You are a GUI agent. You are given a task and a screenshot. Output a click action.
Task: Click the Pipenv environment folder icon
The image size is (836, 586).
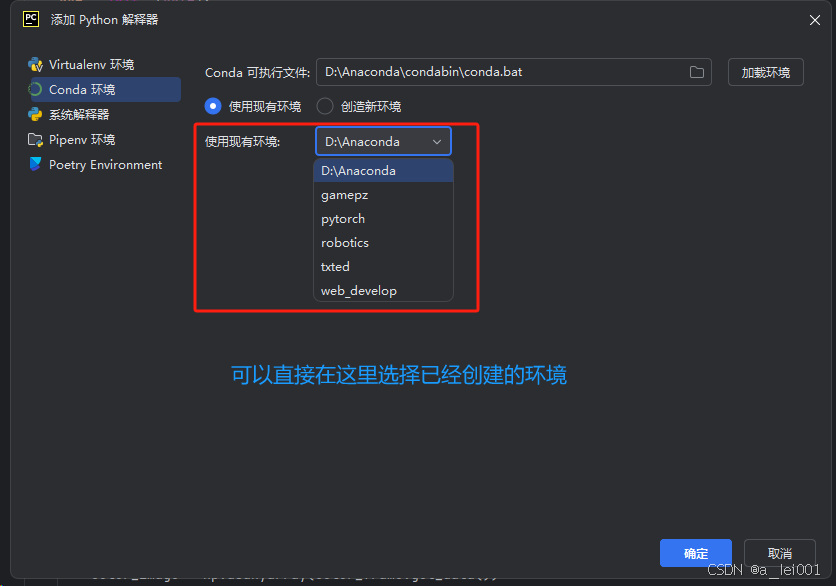pos(35,140)
